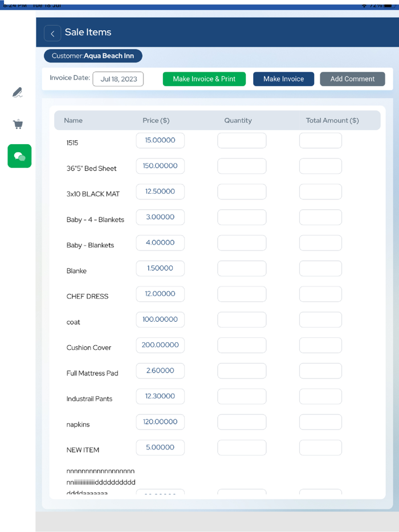
Task: Click the Add Comment button
Action: click(352, 79)
